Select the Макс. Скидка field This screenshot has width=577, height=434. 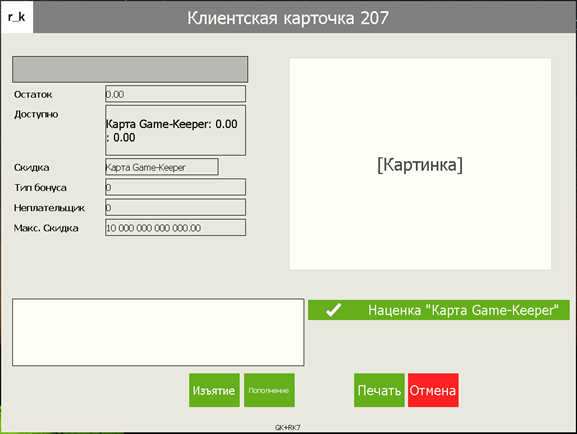(176, 227)
